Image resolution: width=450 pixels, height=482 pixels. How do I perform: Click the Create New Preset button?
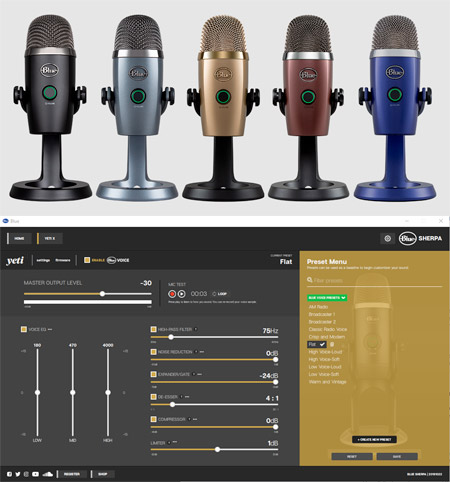(x=374, y=440)
